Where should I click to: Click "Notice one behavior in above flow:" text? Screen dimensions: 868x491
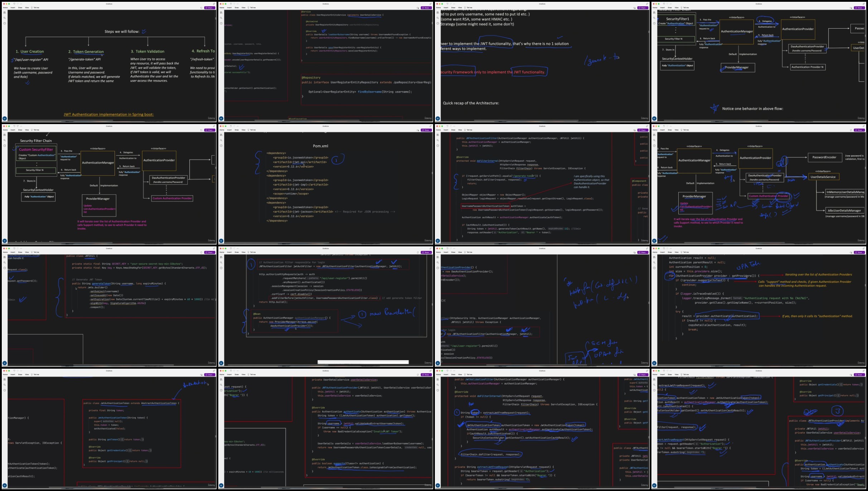pos(752,108)
